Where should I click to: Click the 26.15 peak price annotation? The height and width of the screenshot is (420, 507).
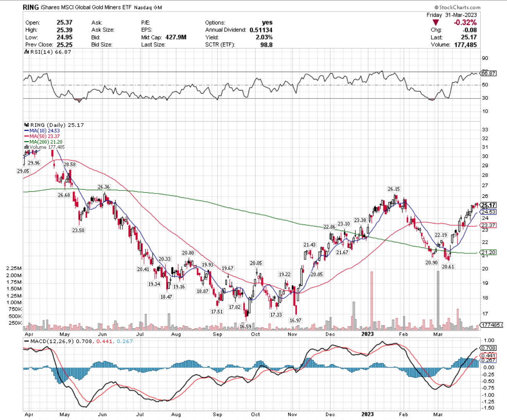click(x=394, y=189)
